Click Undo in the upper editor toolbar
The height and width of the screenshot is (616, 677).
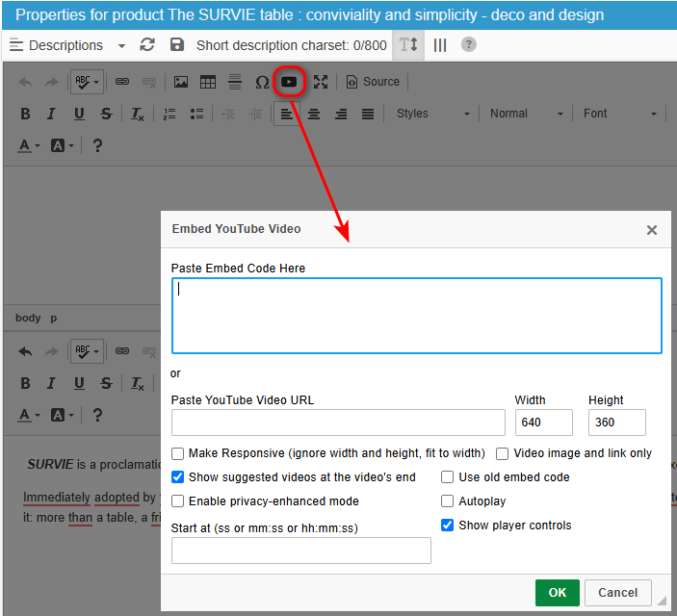pyautogui.click(x=25, y=82)
